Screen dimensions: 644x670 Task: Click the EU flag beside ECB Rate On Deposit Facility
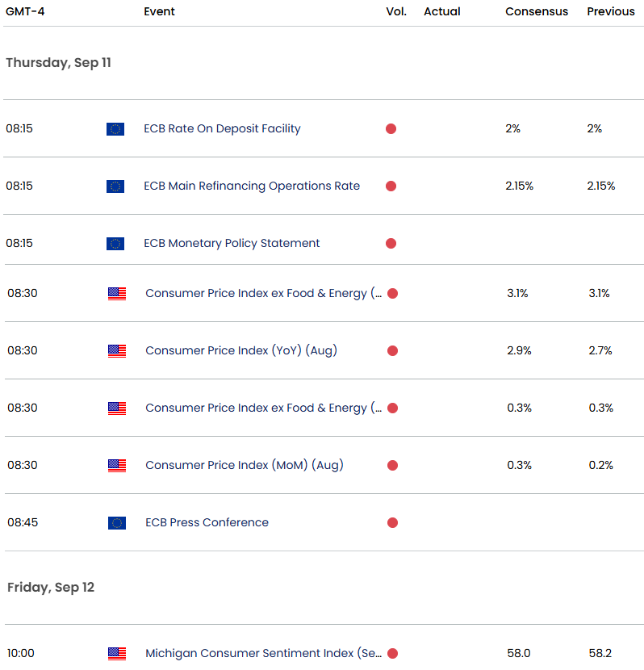(115, 129)
